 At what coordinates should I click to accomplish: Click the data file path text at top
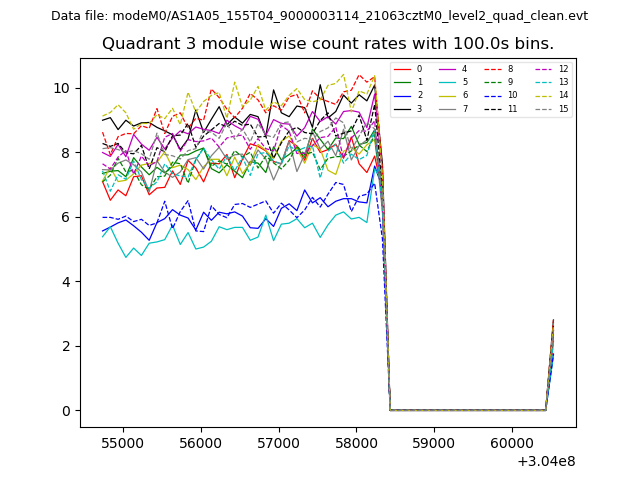coord(319,16)
